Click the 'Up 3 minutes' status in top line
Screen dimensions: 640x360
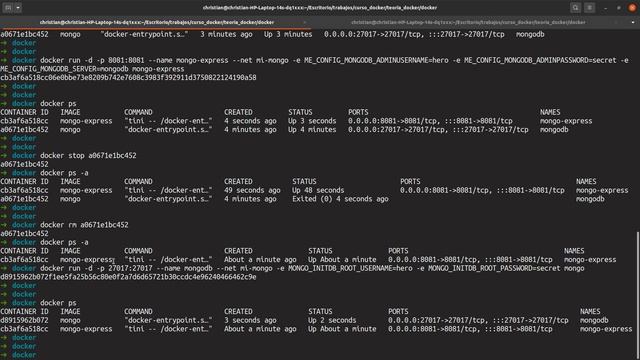[x=288, y=34]
